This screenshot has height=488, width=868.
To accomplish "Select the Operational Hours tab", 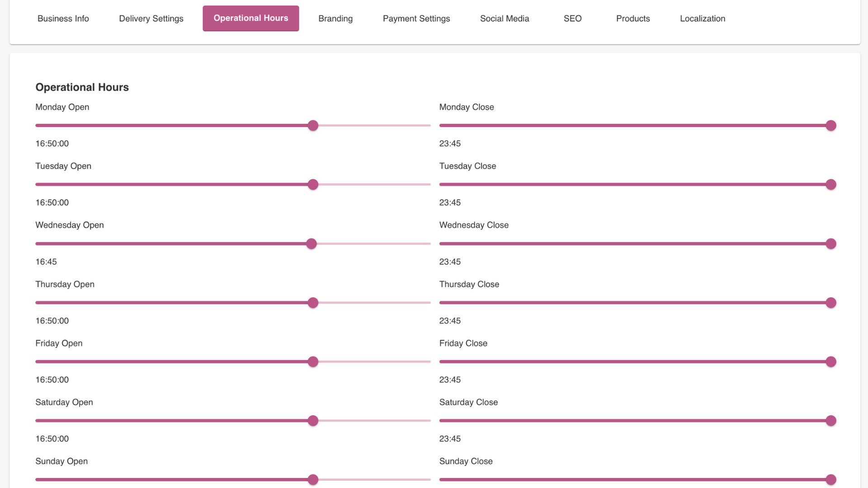I will pos(250,19).
